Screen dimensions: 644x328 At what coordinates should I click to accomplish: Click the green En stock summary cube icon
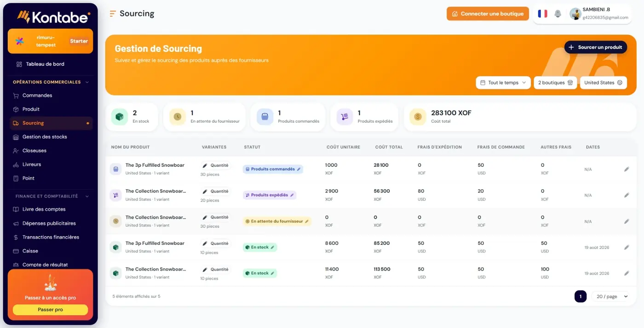point(120,117)
